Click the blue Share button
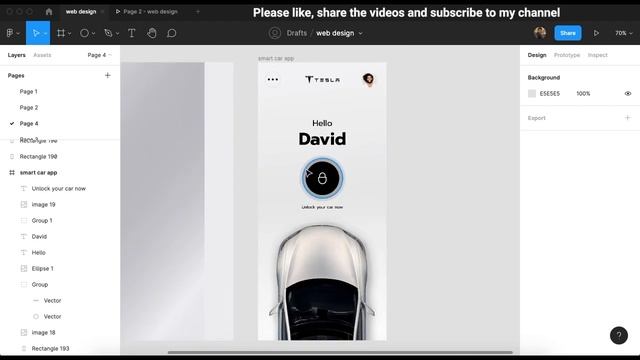640x360 pixels. coord(568,33)
